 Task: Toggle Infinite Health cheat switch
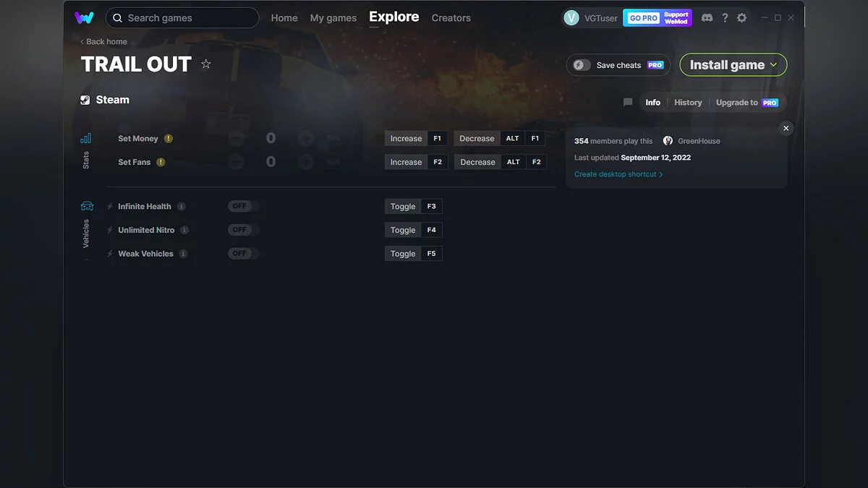242,207
